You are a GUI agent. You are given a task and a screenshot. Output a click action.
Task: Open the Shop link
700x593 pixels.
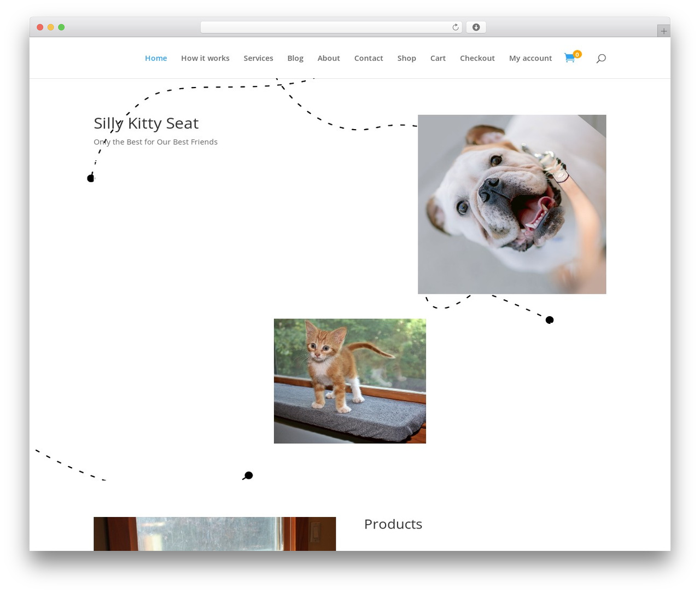coord(406,58)
